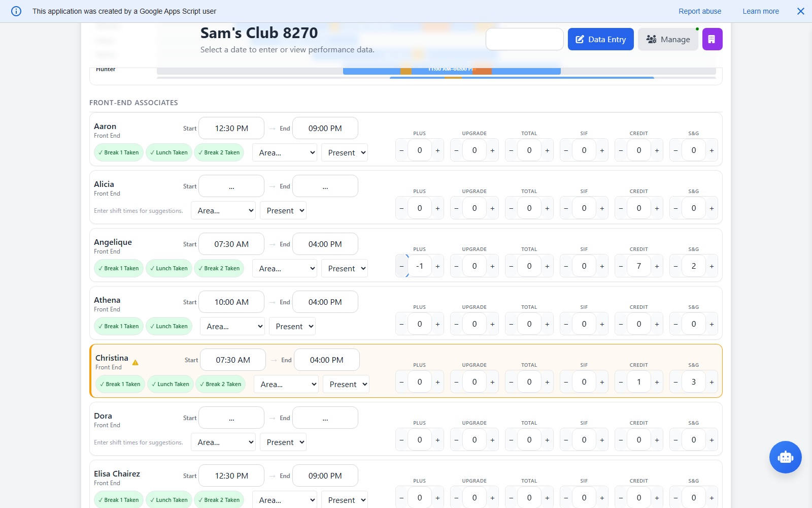The image size is (812, 508).
Task: Open Aaron's Area dropdown
Action: [x=285, y=152]
